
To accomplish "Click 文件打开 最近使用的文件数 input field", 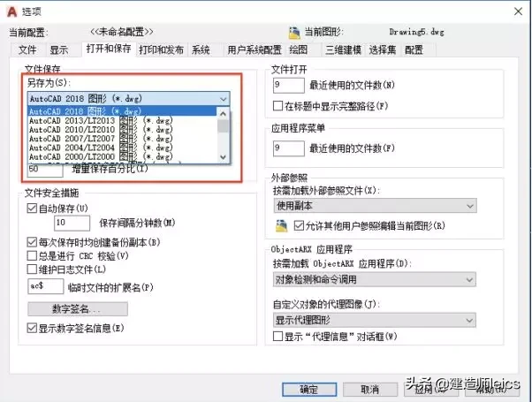I will coord(289,85).
